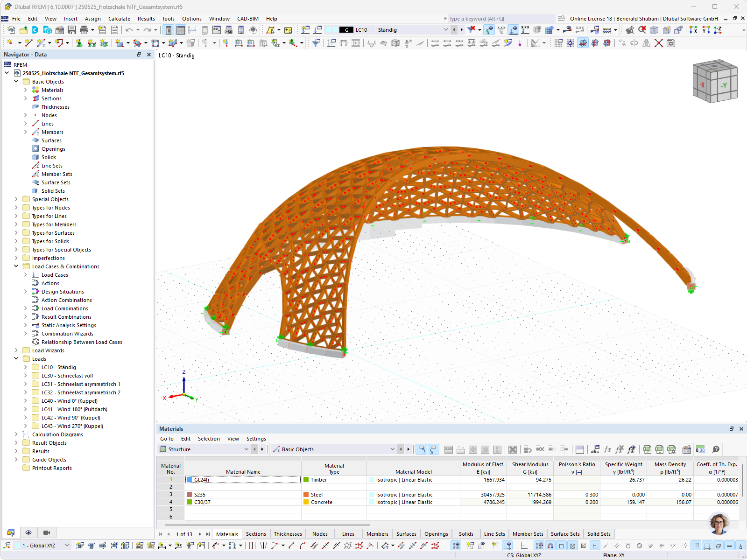Select the Save icon in the toolbar
The height and width of the screenshot is (560, 747).
coord(71,30)
